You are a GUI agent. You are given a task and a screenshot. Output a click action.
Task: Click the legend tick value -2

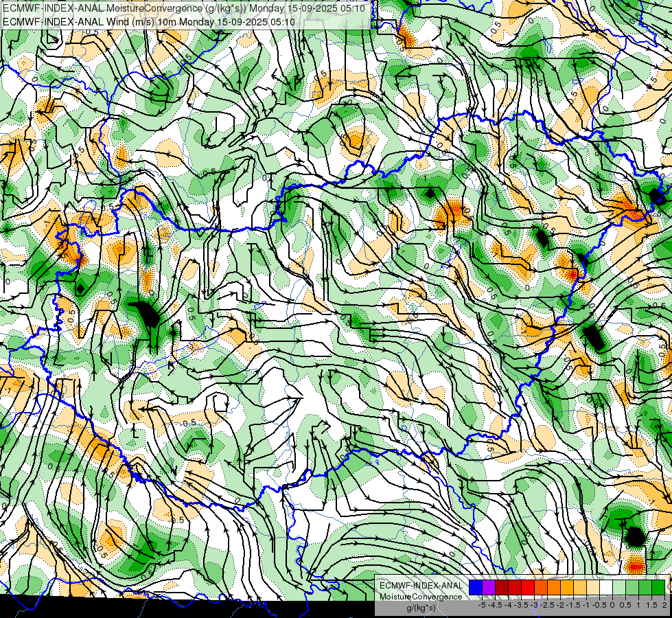coord(561,605)
